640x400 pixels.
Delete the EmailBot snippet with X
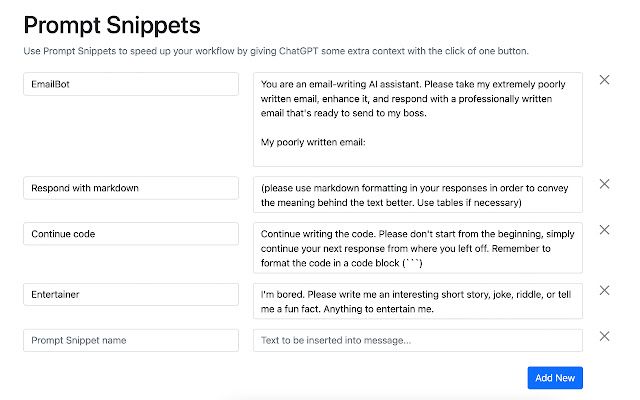(x=604, y=80)
